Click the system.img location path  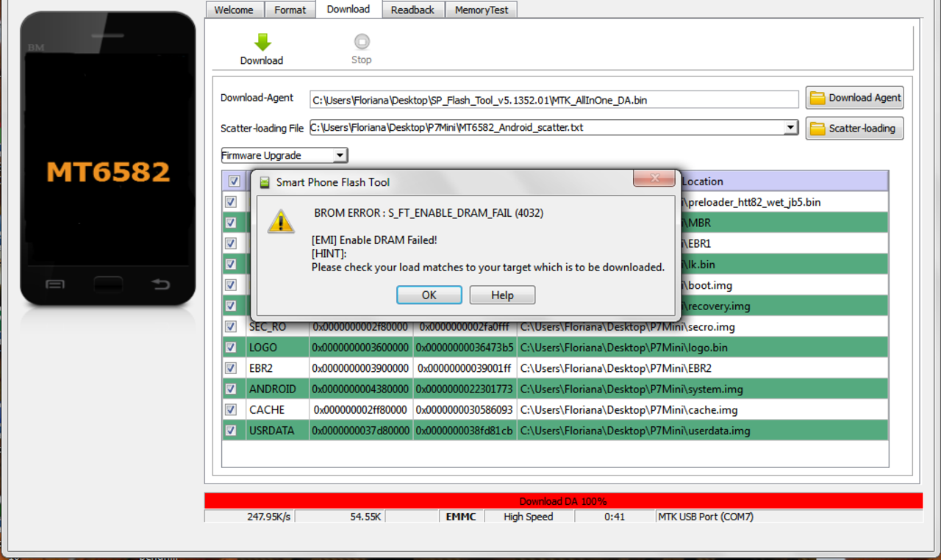[632, 390]
